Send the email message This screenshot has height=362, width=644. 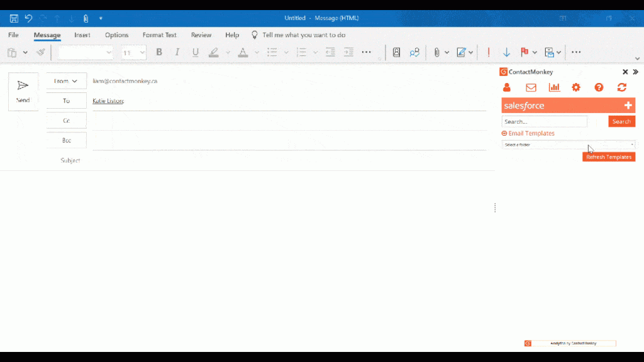pyautogui.click(x=23, y=92)
